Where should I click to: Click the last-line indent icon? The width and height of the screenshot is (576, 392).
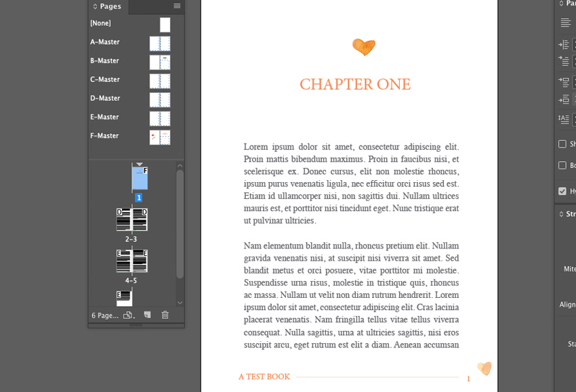coord(575,62)
